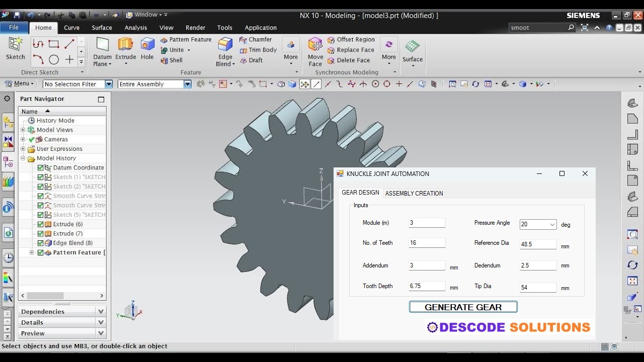Switch to the Curve ribbon tab

coord(71,28)
